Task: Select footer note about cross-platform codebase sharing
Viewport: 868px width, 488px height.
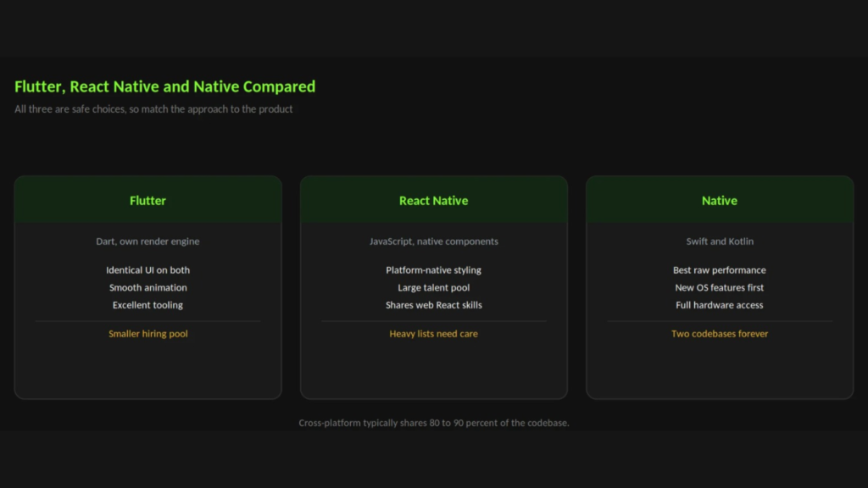Action: click(x=433, y=423)
